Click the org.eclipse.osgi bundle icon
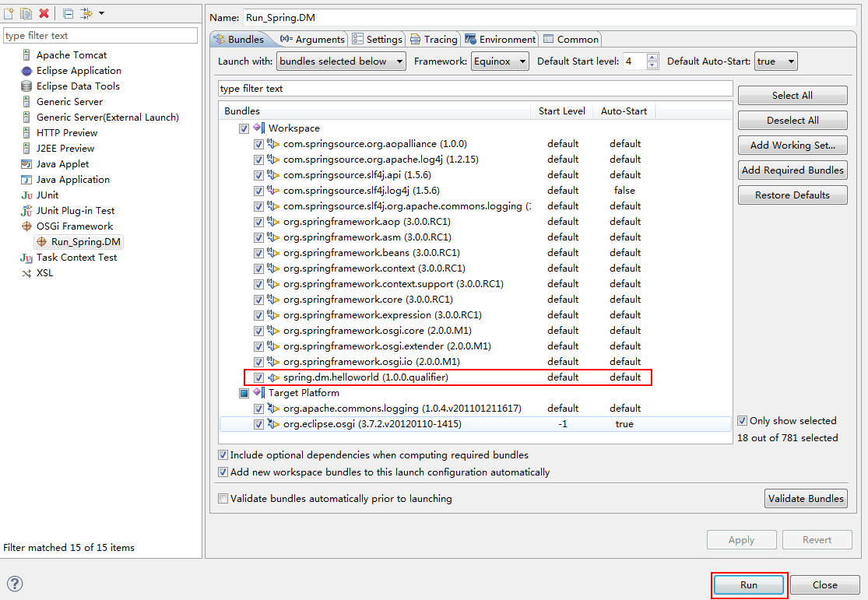 [273, 424]
